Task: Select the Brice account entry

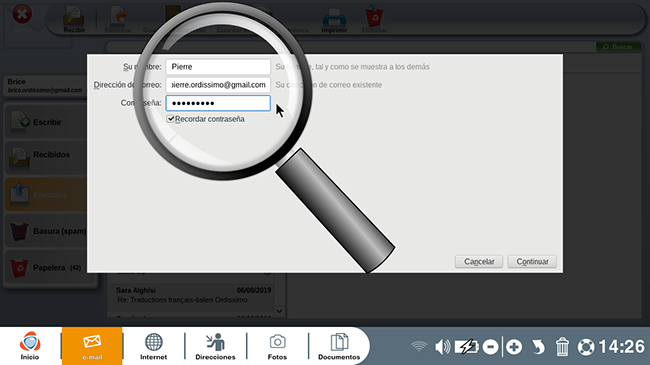Action: [x=45, y=85]
